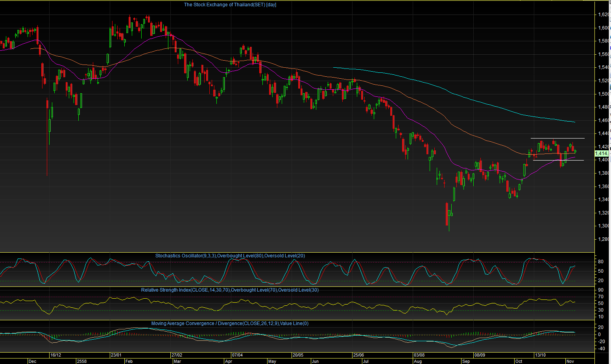Screen dimensions: 611x364
Task: Click the "13/10" date label
Action: tap(540, 355)
